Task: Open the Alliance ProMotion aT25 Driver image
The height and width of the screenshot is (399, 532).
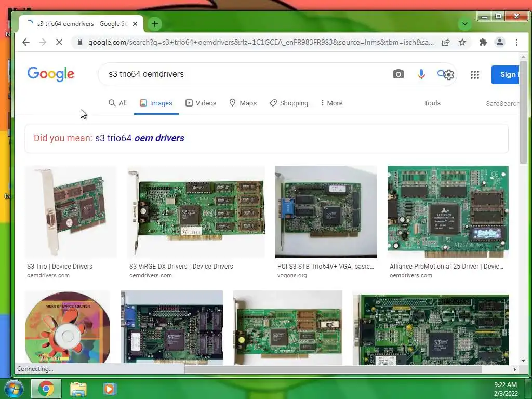Action: [x=448, y=212]
